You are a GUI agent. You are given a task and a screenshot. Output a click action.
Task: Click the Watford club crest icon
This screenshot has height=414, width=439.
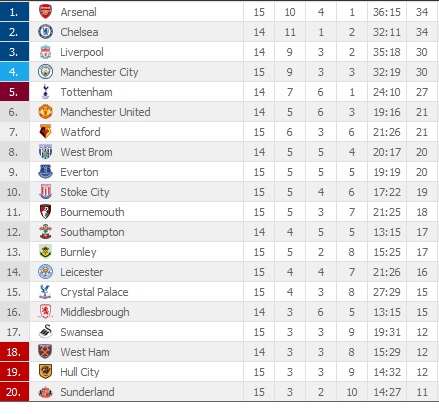(x=45, y=132)
